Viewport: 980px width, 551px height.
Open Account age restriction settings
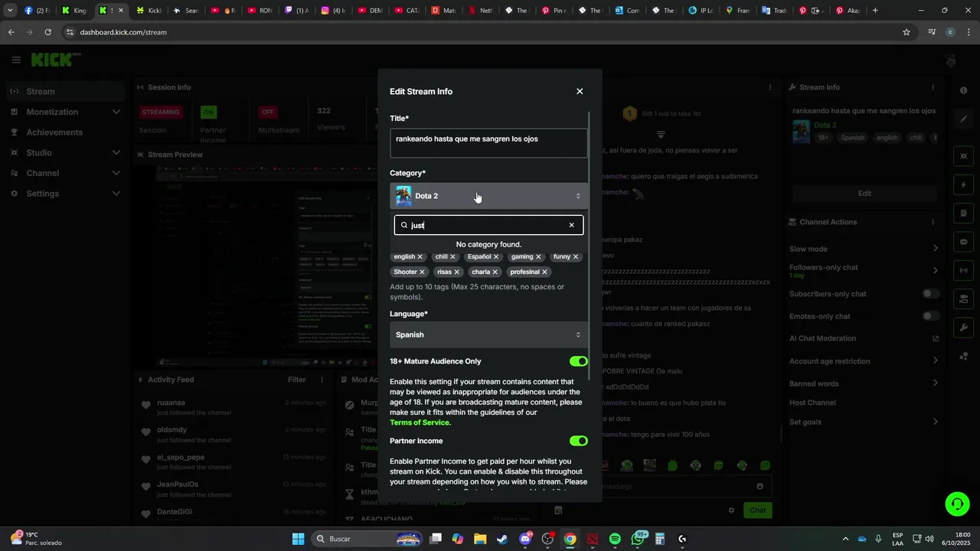(935, 360)
